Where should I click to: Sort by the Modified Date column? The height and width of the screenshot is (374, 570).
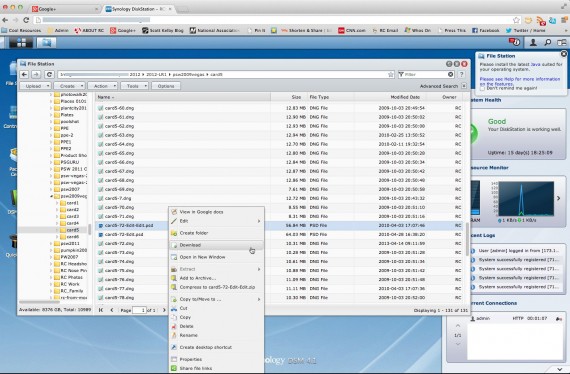click(x=390, y=97)
